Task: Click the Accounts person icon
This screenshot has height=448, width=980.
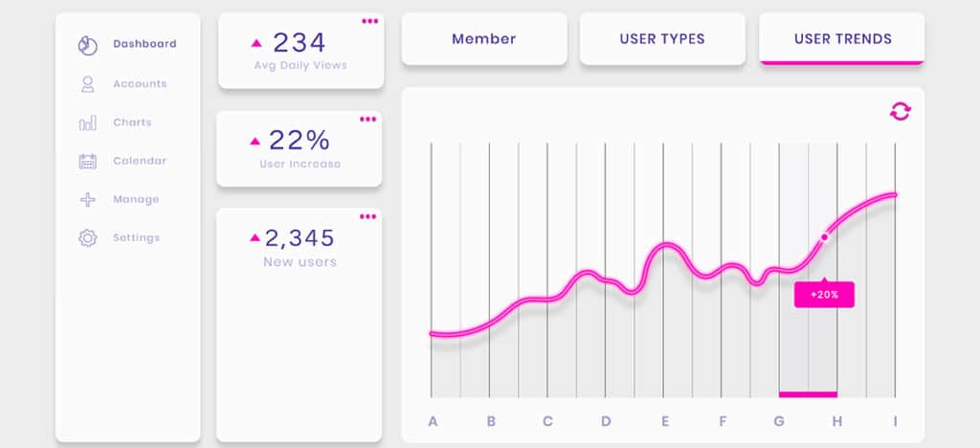Action: point(87,84)
